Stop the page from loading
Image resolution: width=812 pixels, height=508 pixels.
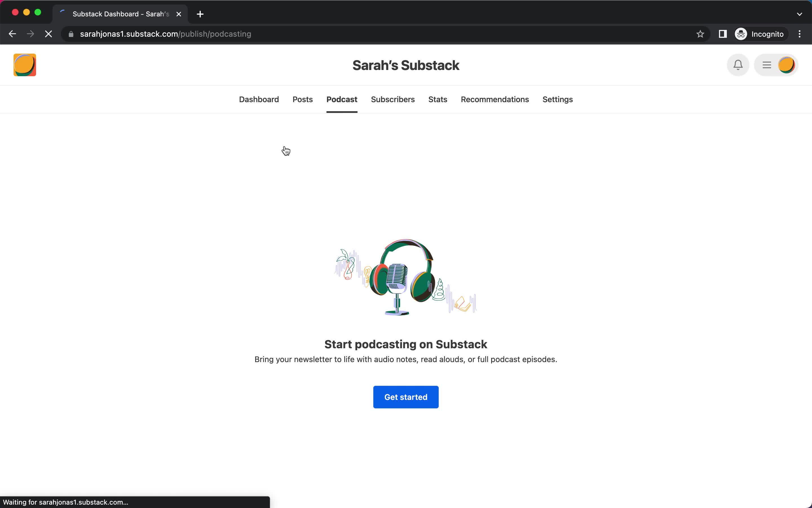tap(49, 34)
